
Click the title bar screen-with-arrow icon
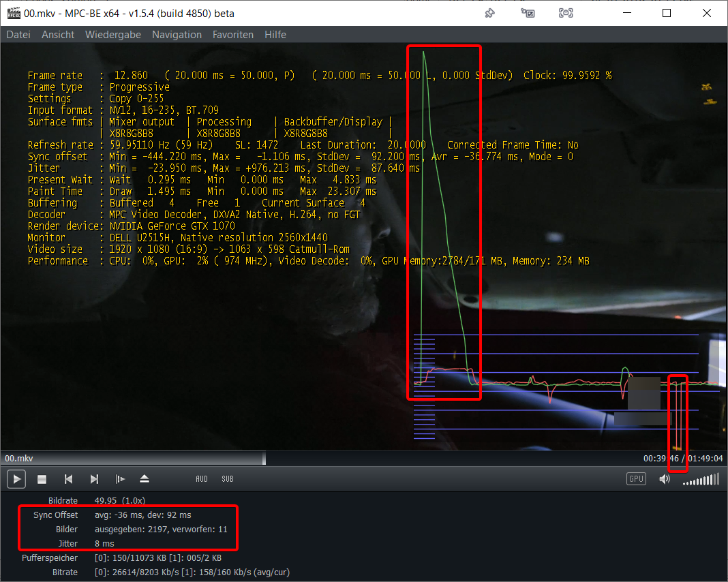528,13
